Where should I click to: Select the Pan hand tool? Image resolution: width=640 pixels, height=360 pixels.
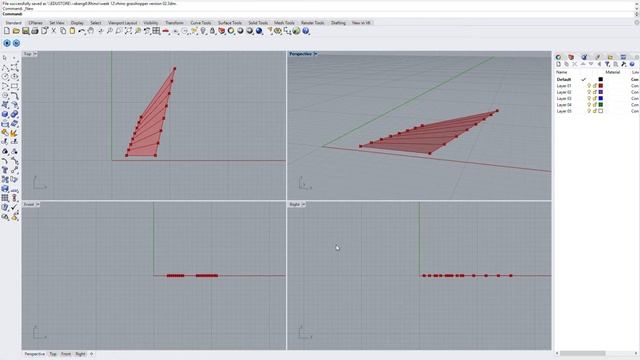tap(91, 31)
